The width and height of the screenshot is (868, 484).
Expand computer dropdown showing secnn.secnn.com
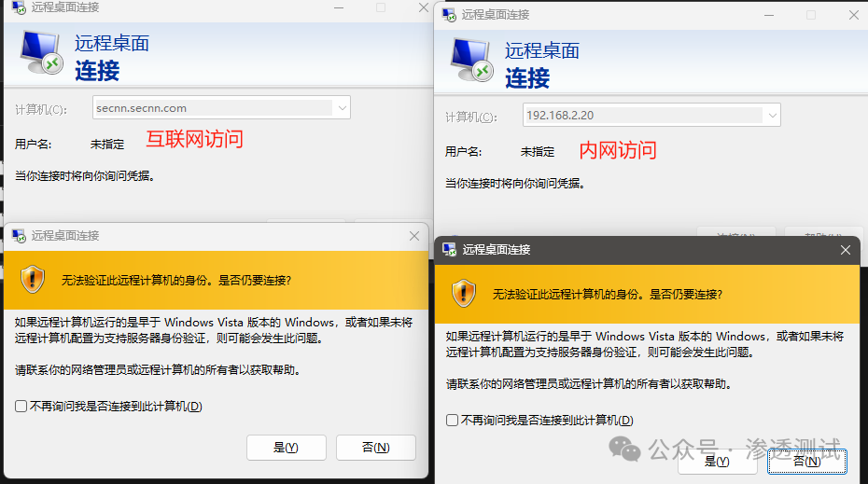pos(343,108)
